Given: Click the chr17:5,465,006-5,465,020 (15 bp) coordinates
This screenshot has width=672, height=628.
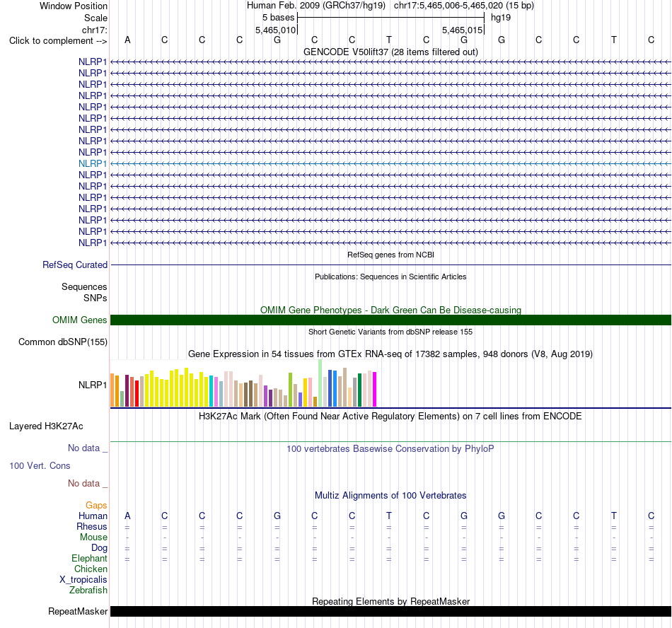Looking at the screenshot, I should (464, 6).
